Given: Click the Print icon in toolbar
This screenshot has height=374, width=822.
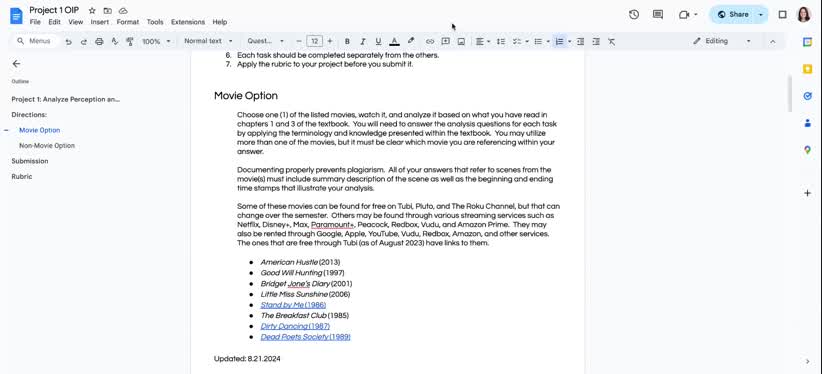Looking at the screenshot, I should click(99, 41).
